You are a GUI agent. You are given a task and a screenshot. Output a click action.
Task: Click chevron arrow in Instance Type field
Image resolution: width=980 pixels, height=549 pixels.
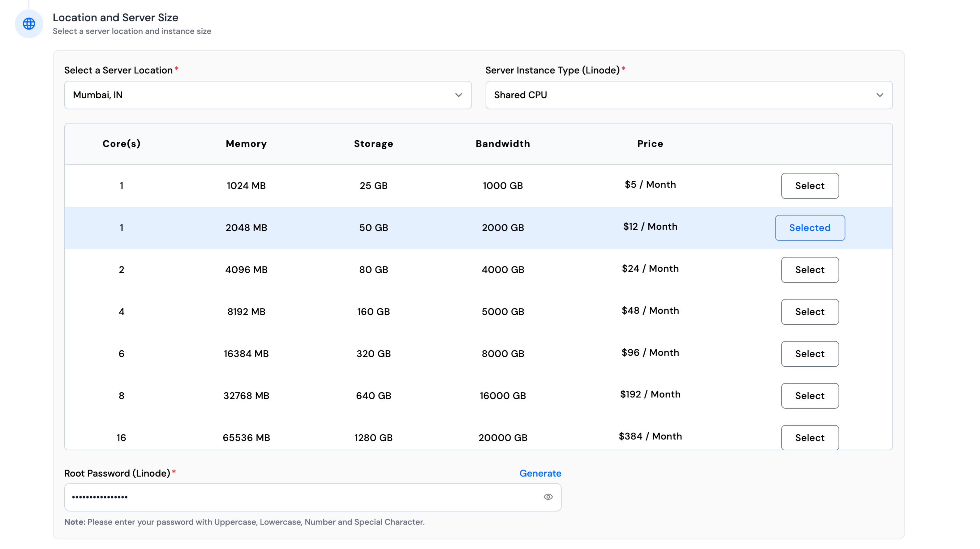click(x=879, y=95)
